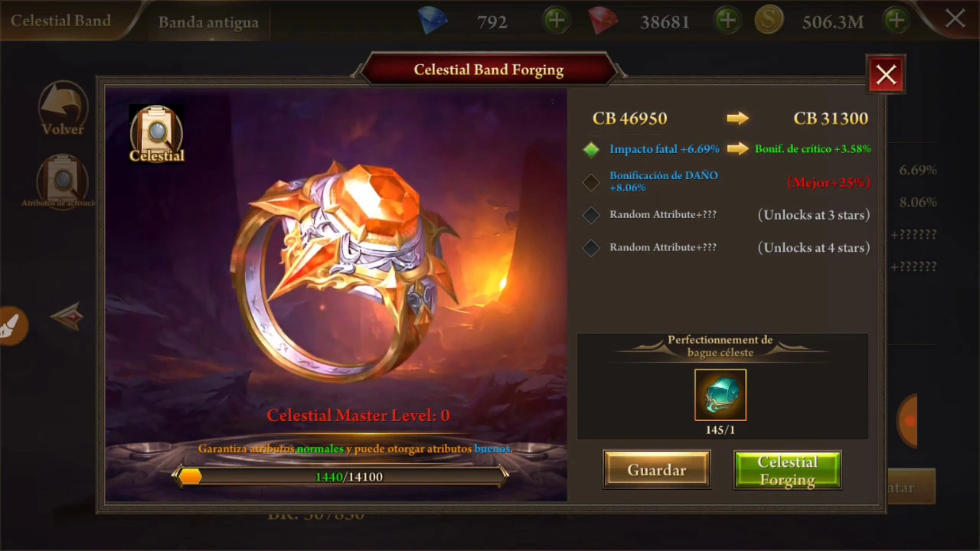This screenshot has width=980, height=551.
Task: Toggle the Bonificación de DAÑO diamond lock
Action: [x=591, y=182]
